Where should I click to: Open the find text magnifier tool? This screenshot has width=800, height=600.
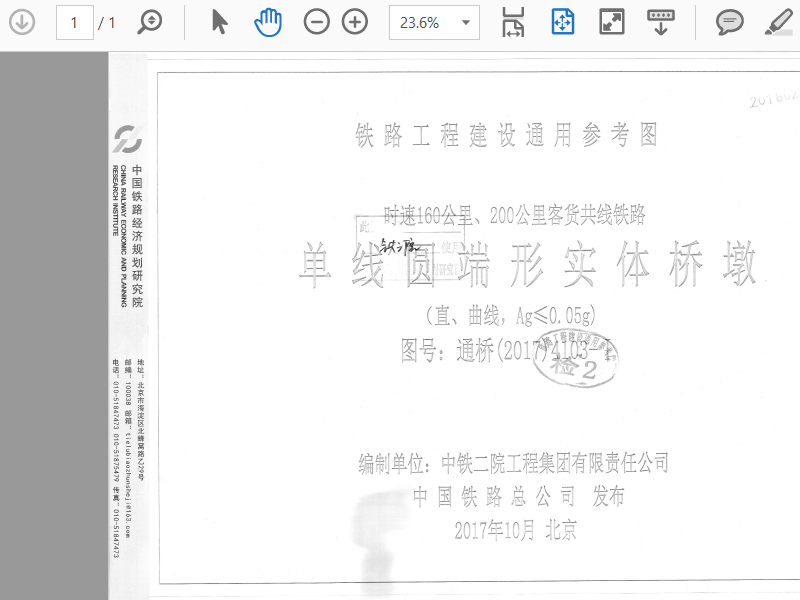coord(149,22)
